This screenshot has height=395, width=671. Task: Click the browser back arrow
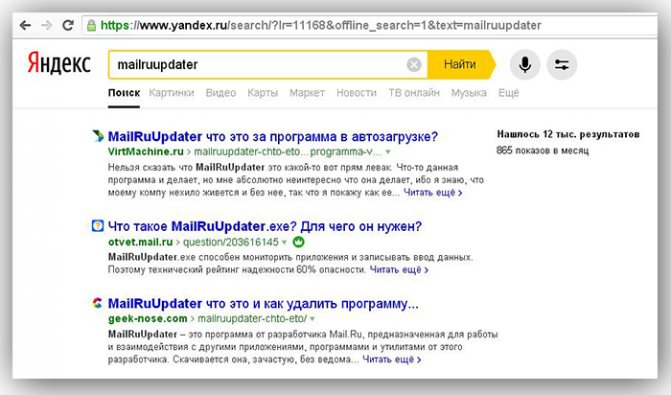(25, 25)
